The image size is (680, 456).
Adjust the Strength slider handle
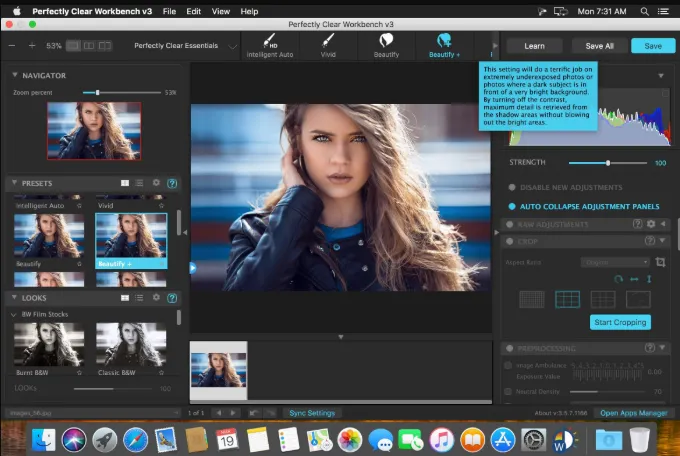[608, 163]
